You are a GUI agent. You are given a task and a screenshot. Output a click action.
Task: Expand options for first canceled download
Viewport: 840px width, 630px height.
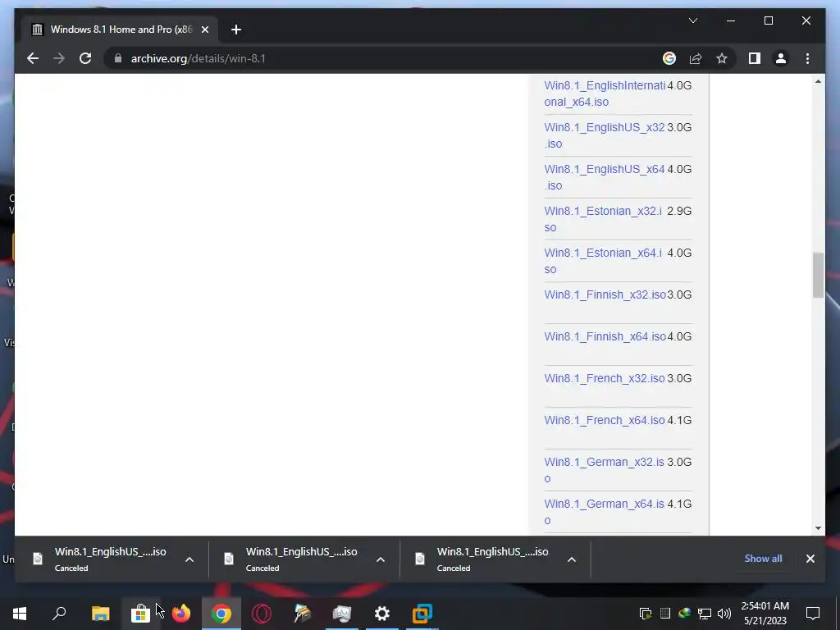(189, 559)
